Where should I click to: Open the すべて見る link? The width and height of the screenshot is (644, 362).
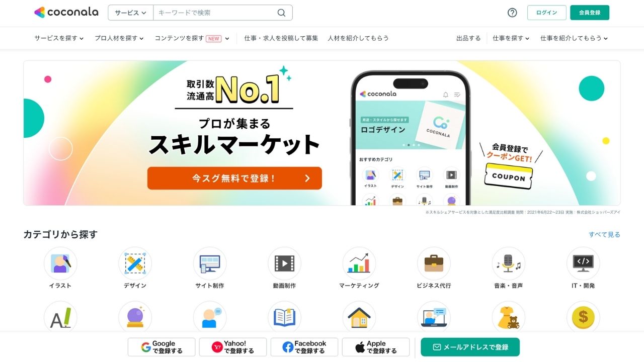[605, 235]
